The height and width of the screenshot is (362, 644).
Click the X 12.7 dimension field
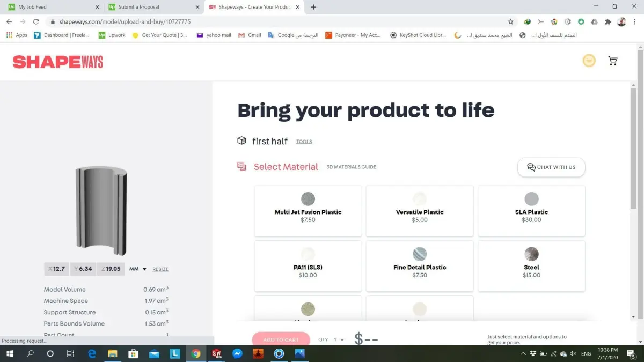click(56, 269)
